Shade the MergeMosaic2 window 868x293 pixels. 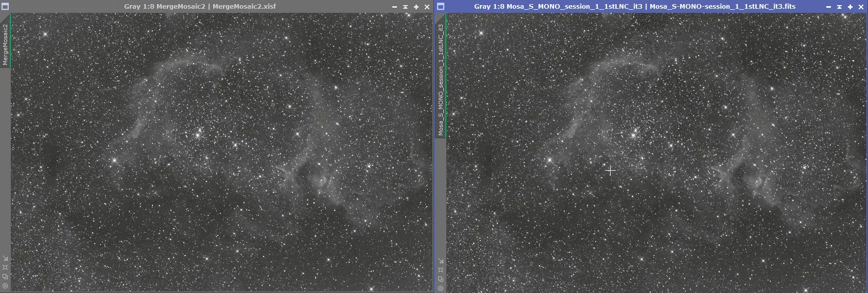pos(405,7)
